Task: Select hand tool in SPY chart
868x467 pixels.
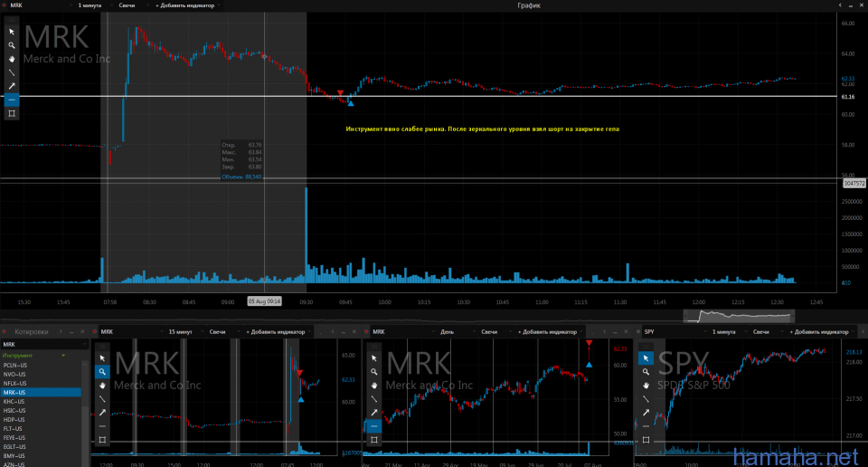Action: (646, 385)
